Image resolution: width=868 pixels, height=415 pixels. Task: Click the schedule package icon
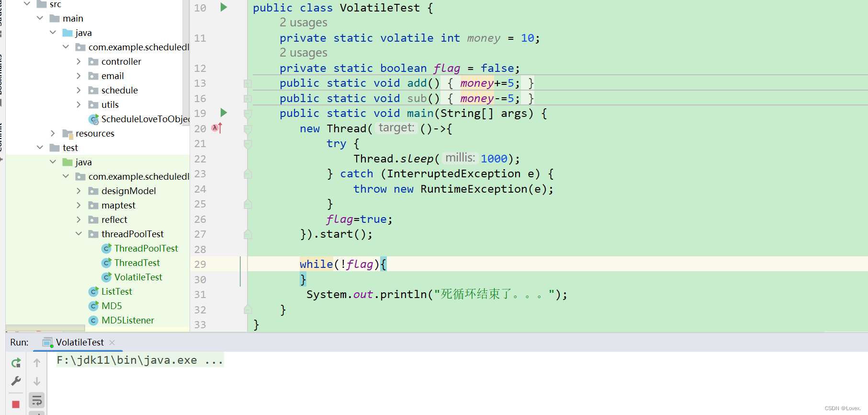pyautogui.click(x=94, y=90)
